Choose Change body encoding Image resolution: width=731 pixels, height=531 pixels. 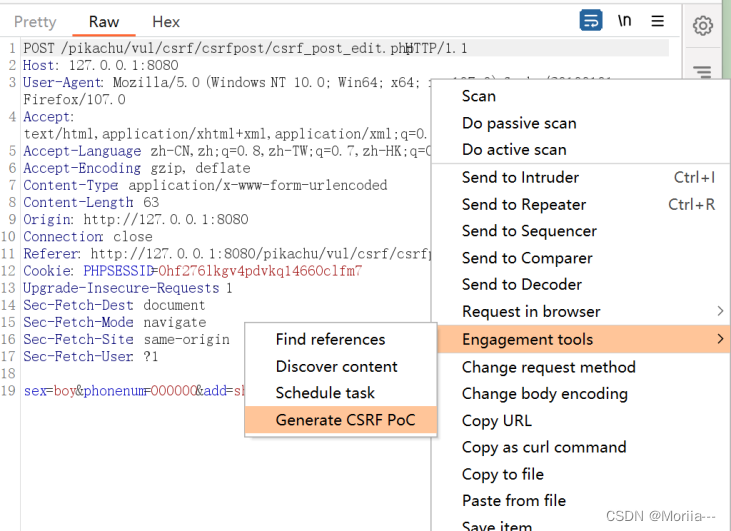pos(580,394)
